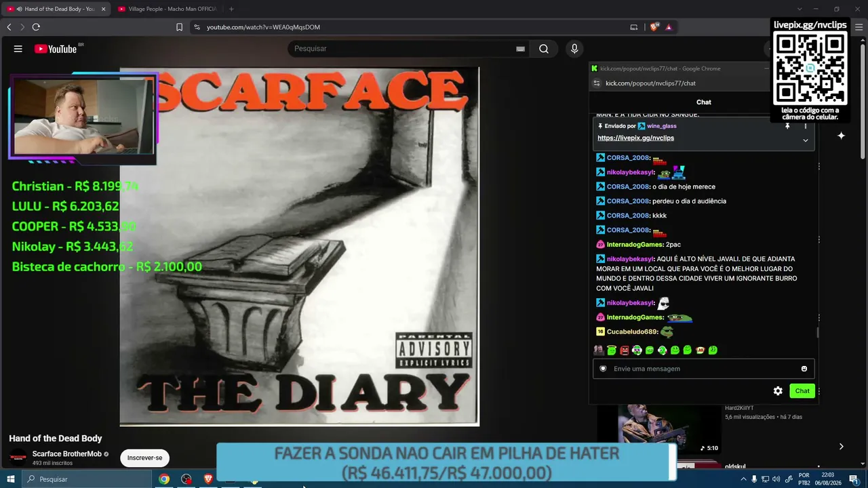Close the Hand of the Dead Body tab

click(103, 9)
